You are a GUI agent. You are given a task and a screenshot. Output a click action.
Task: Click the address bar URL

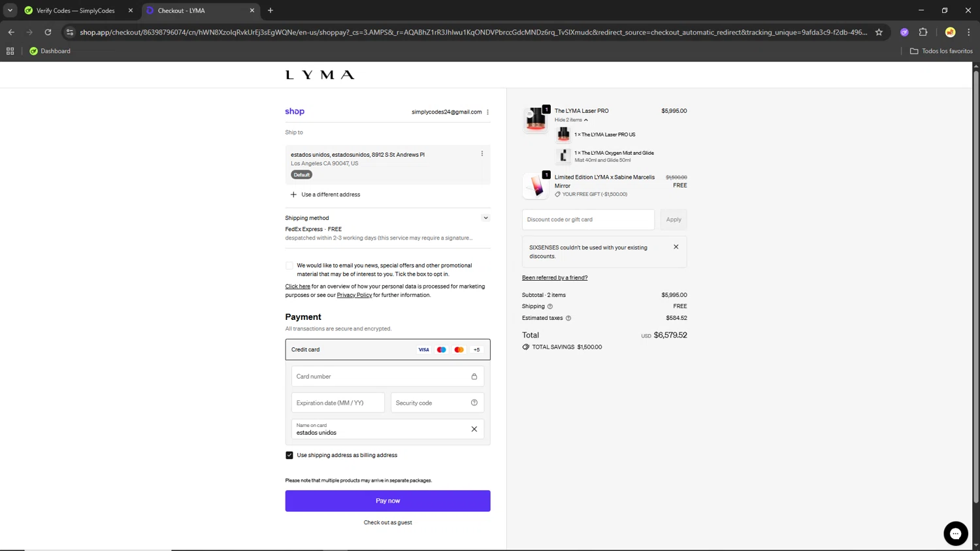point(474,32)
